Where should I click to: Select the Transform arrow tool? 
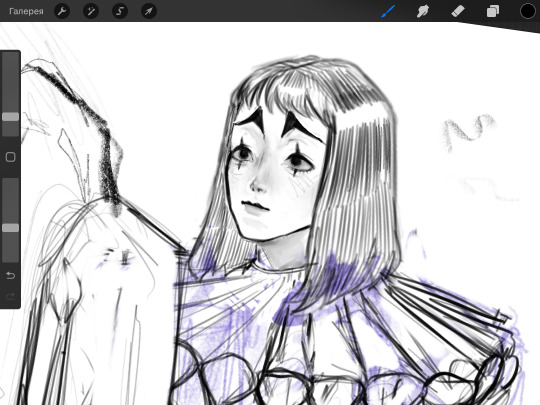pos(149,11)
